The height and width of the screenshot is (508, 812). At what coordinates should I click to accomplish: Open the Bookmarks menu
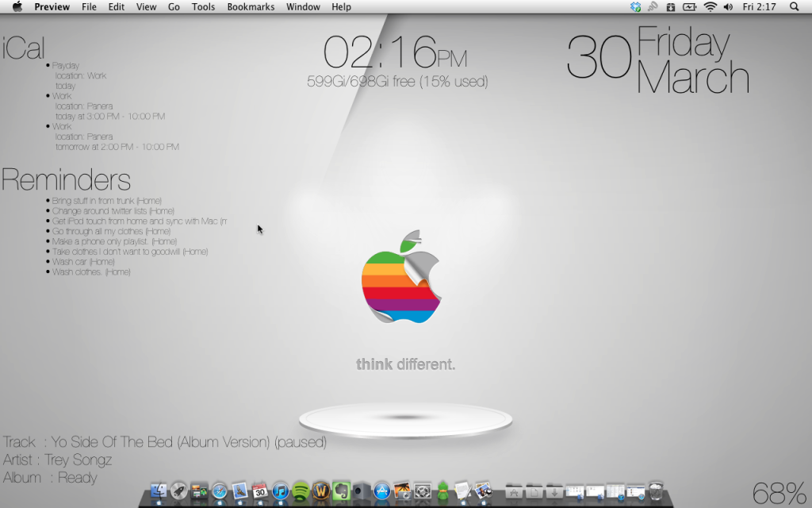(250, 6)
